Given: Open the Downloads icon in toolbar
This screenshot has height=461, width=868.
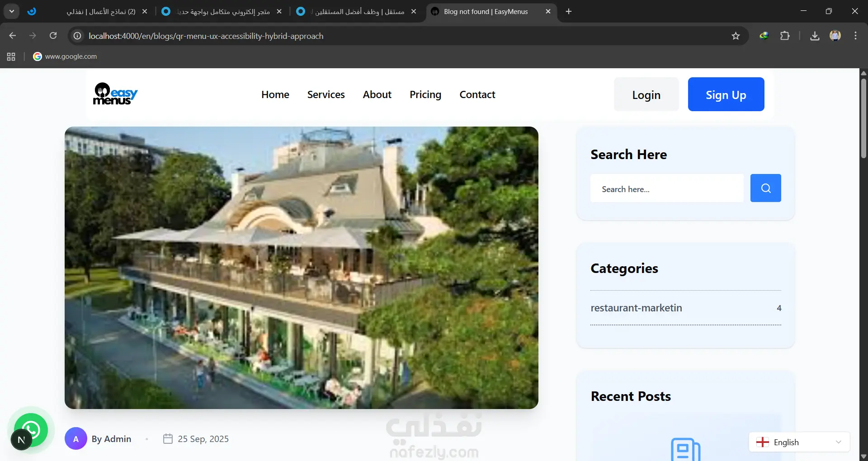Looking at the screenshot, I should 815,36.
